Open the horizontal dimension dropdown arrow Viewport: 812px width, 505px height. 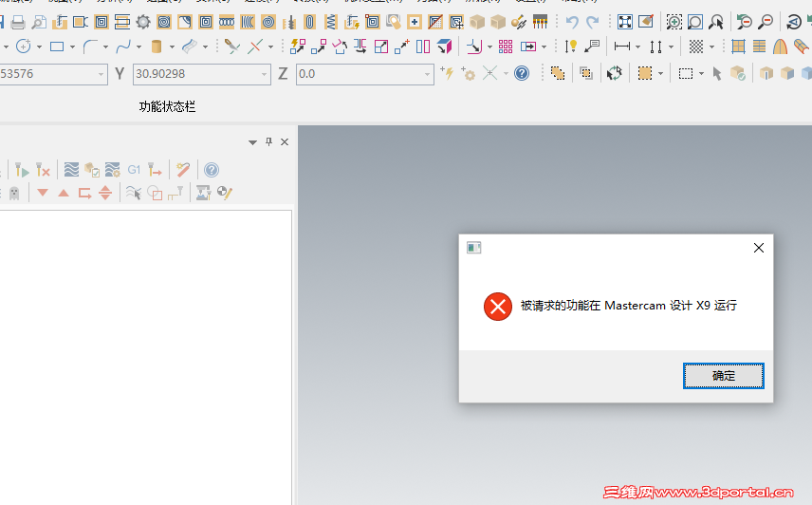[x=638, y=47]
